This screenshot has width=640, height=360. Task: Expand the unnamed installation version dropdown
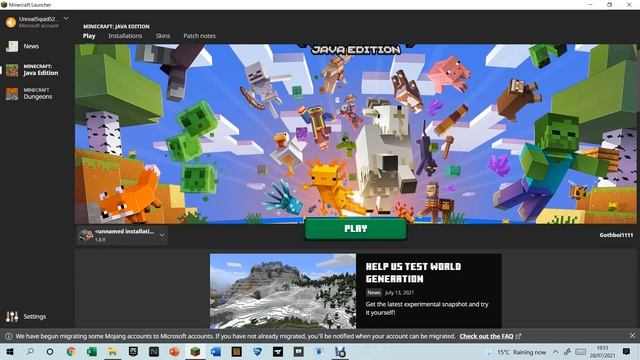(162, 236)
